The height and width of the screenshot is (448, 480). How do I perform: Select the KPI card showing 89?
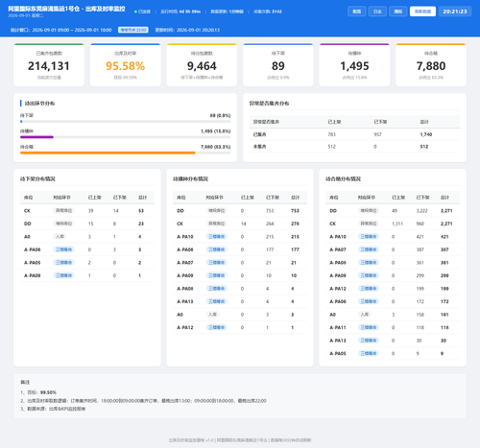coord(278,65)
